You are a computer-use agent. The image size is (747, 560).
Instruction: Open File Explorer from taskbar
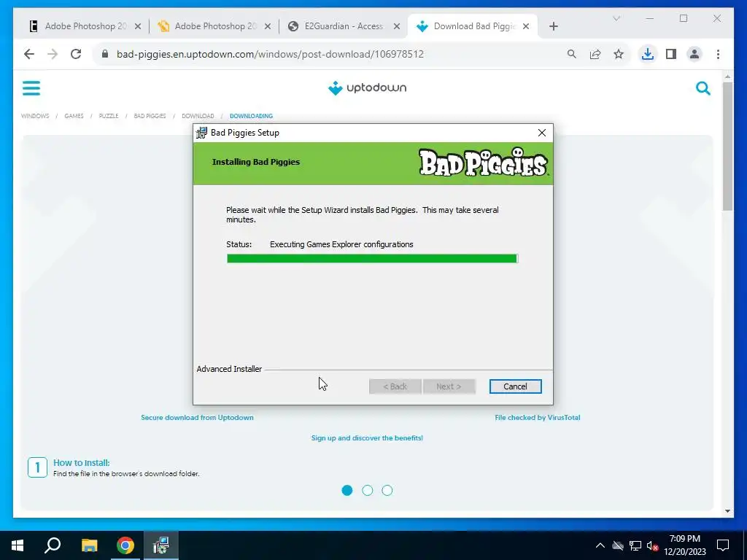tap(89, 545)
